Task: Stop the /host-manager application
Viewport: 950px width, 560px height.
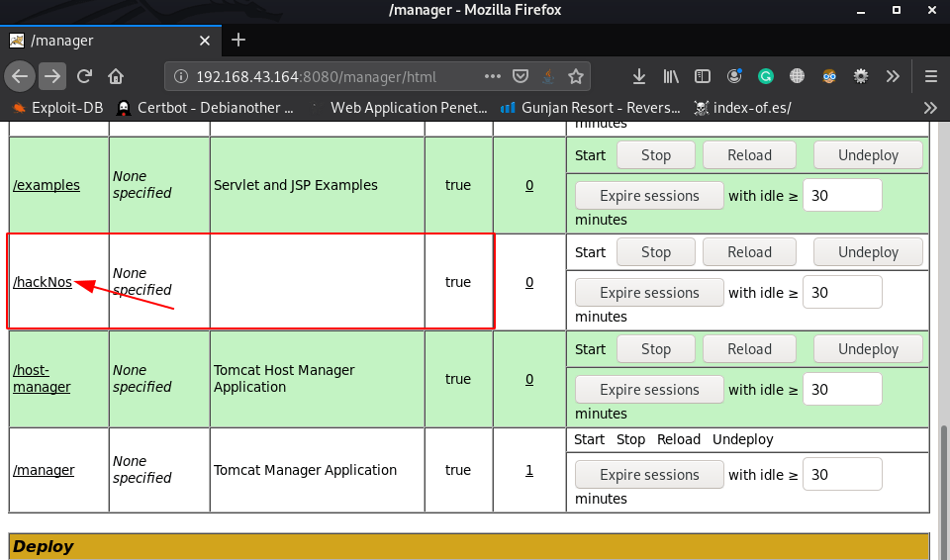Action: click(655, 349)
